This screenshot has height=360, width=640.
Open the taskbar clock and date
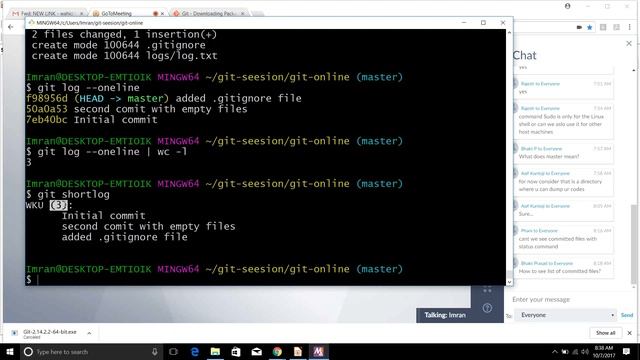click(604, 351)
